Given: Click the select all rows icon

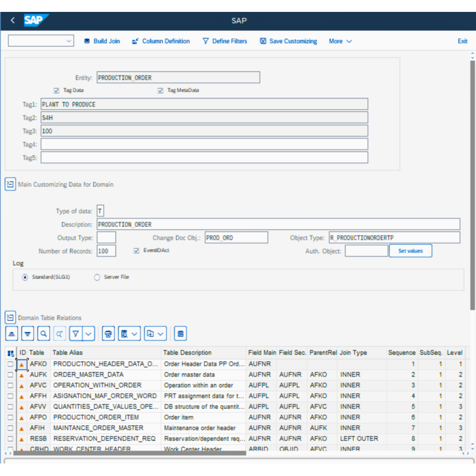Looking at the screenshot, I should (x=11, y=353).
